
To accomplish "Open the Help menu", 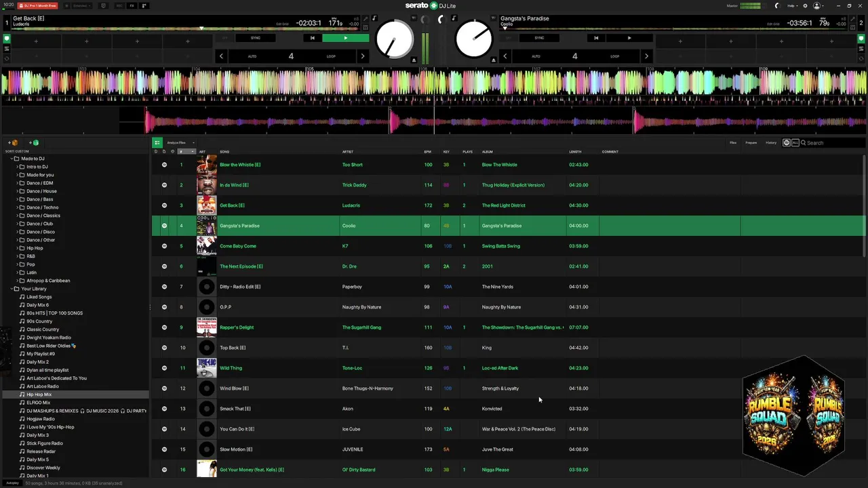I will [x=791, y=5].
